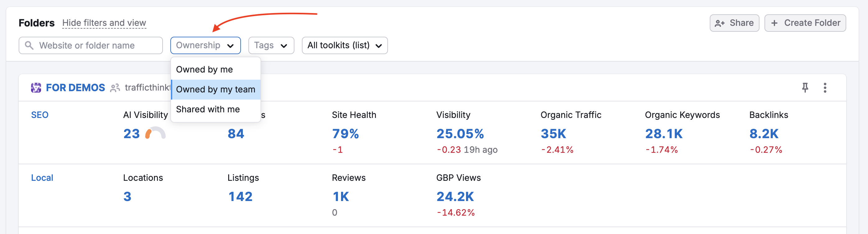Click the magnifier icon in search field

29,45
